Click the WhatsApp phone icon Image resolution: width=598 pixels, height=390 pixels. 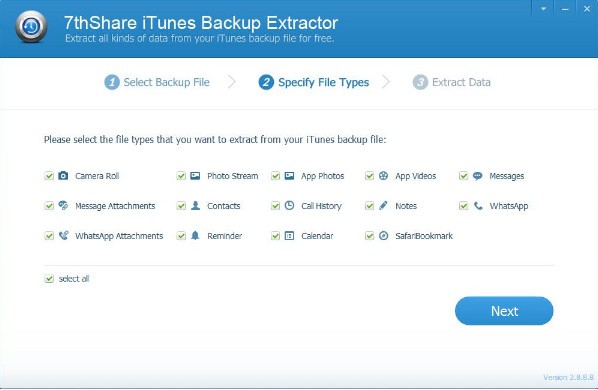pos(478,206)
